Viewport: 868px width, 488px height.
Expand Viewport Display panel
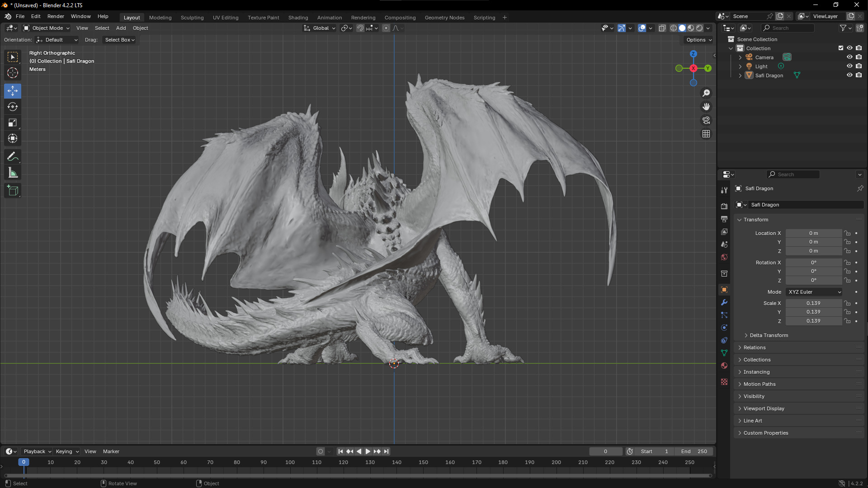tap(764, 408)
